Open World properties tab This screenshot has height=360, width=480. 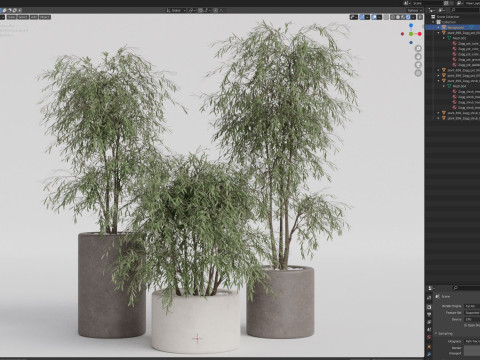point(429,337)
